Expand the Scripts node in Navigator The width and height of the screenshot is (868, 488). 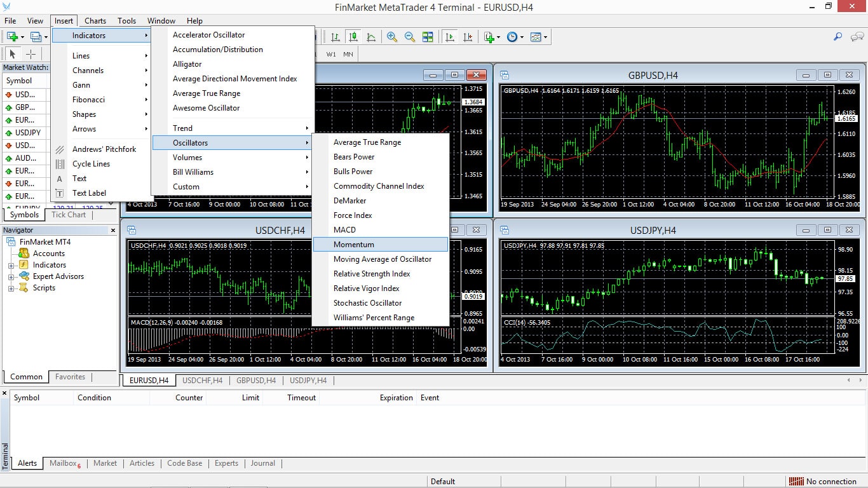pos(11,288)
